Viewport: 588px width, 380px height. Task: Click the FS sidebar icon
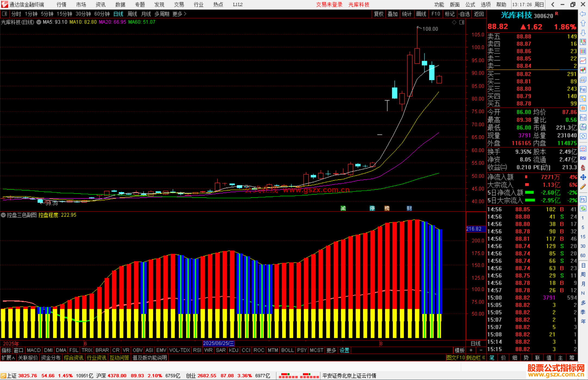[583, 199]
